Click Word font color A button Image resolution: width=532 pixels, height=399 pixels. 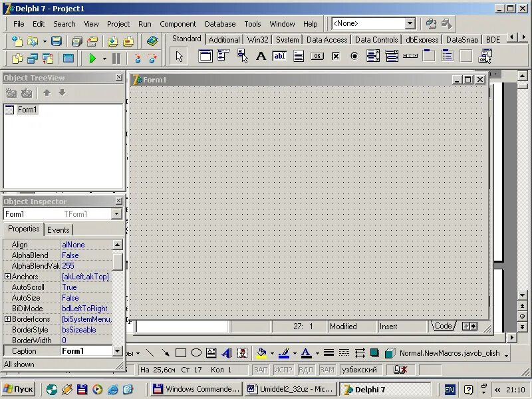307,353
